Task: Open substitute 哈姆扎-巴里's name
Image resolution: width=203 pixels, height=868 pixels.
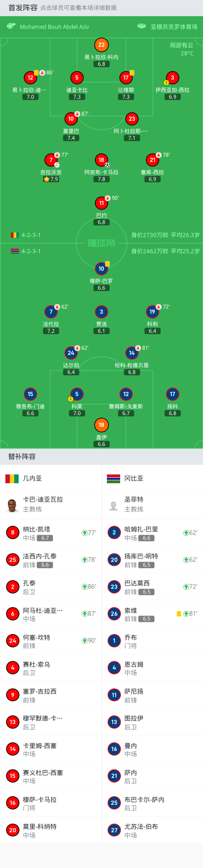Action: 141,529
